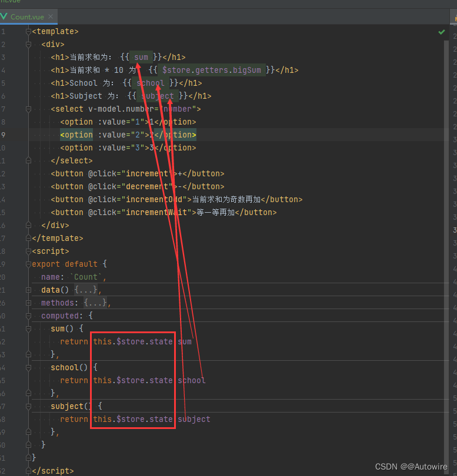Click 'this.$store.state.subject' return statement
Viewport: 457px width, 476px height.
click(x=135, y=420)
